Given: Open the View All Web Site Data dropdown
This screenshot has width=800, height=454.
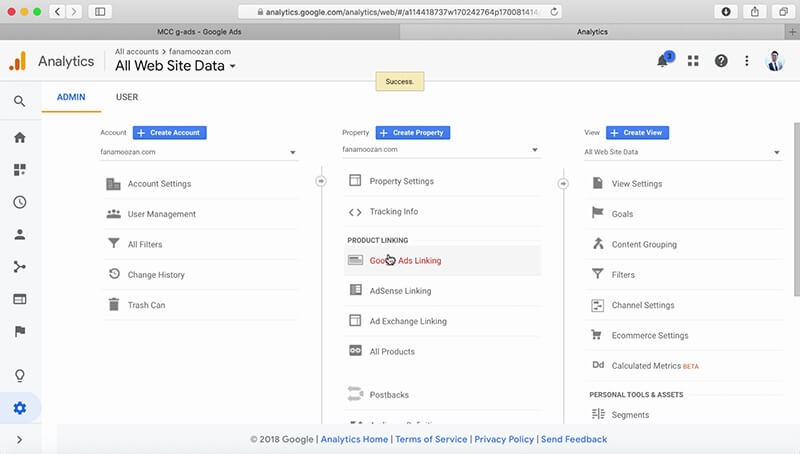Looking at the screenshot, I should (682, 152).
